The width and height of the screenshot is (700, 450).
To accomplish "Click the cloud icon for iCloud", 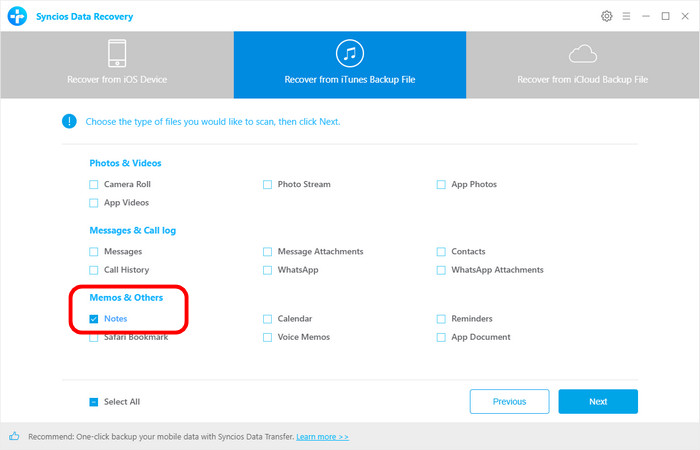I will coord(583,54).
